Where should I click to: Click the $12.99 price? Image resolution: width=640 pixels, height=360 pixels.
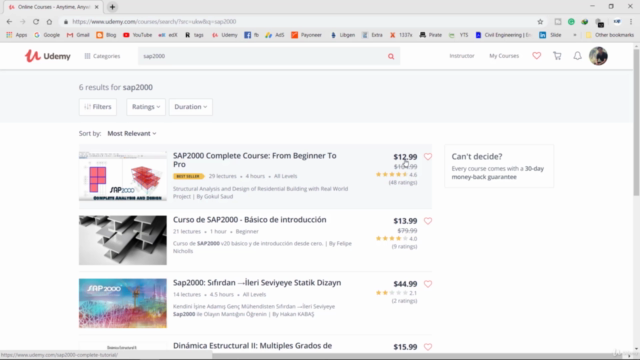tap(405, 157)
